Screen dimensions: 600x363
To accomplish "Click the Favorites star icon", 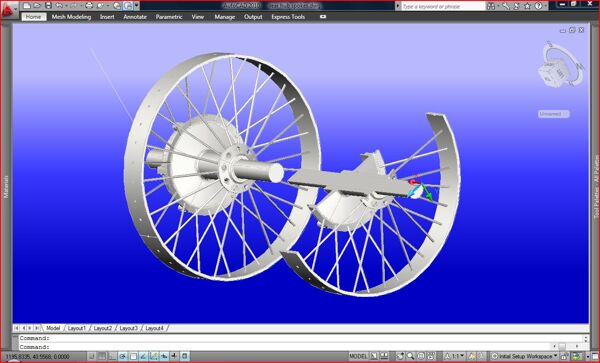I will 527,6.
